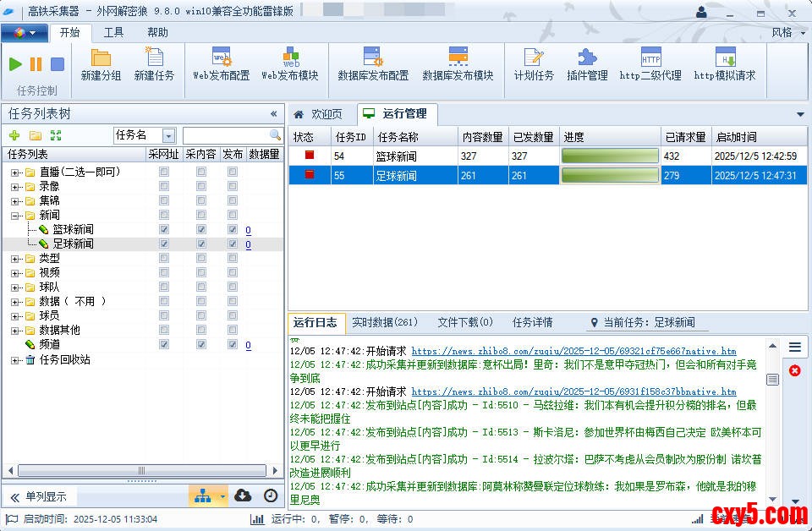Switch to the 工具 ribbon tab

click(113, 33)
